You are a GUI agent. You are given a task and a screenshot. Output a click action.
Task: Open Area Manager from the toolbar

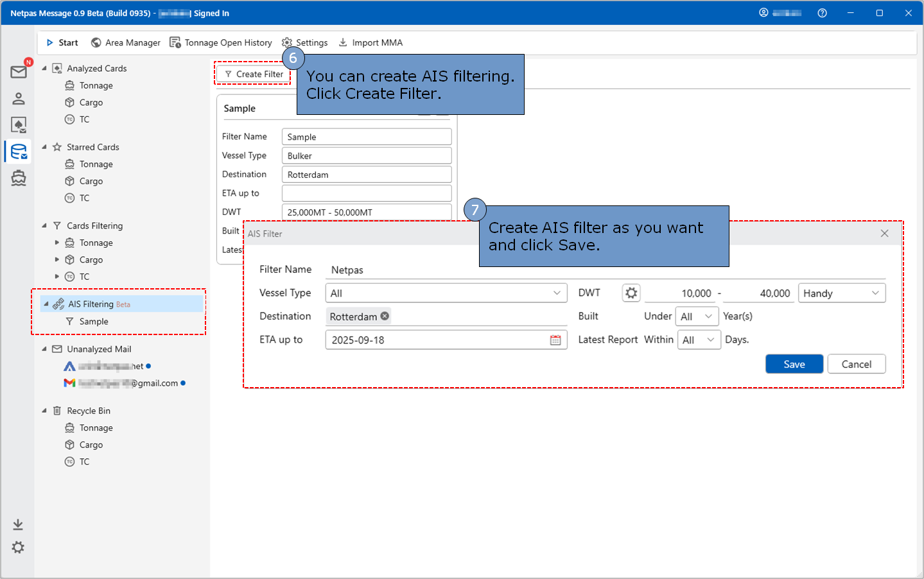tap(126, 42)
